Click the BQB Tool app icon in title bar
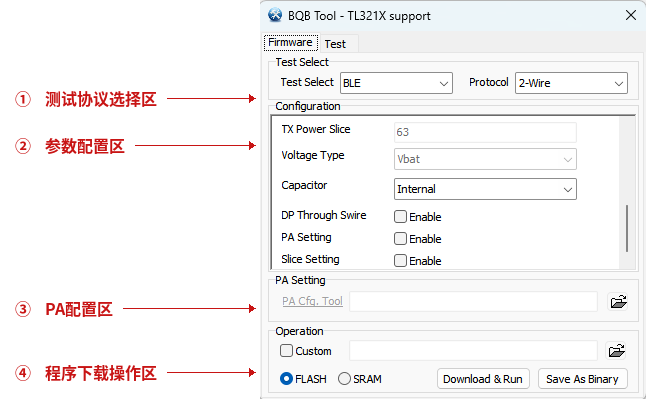The image size is (646, 399). coord(275,15)
